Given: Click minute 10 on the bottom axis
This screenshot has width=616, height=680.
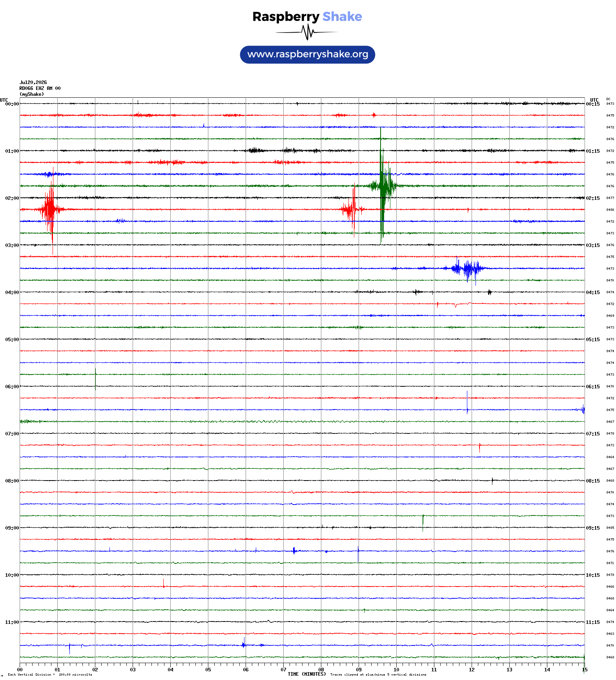Looking at the screenshot, I should 396,670.
